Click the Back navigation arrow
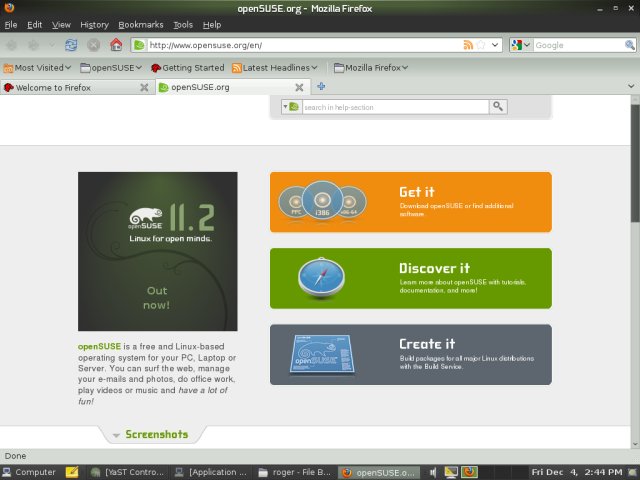 coord(11,45)
